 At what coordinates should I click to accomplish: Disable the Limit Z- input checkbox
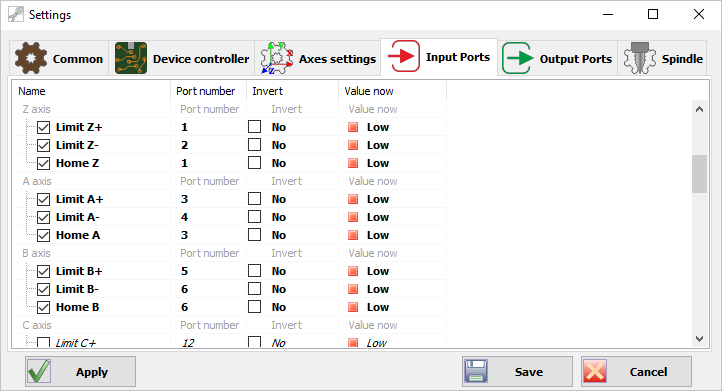(43, 145)
